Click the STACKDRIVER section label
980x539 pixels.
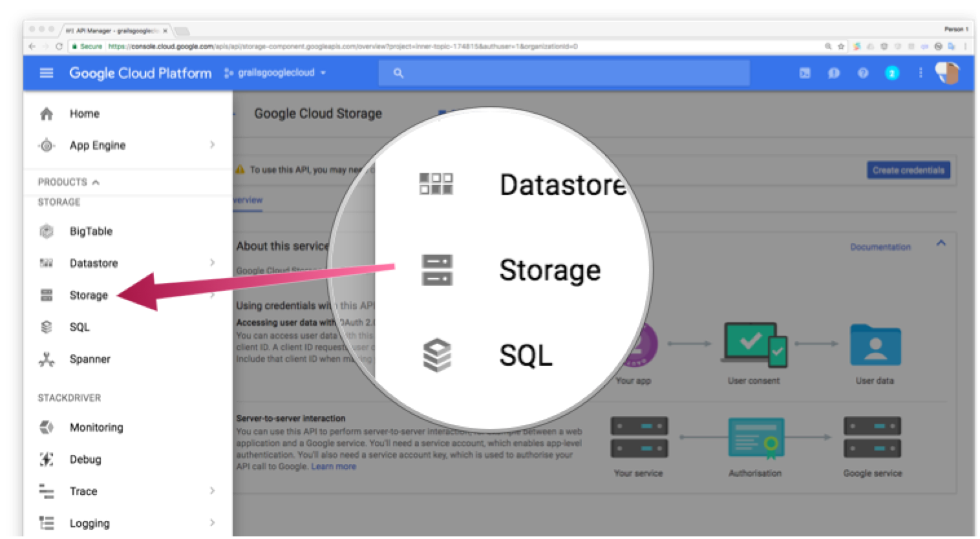69,398
